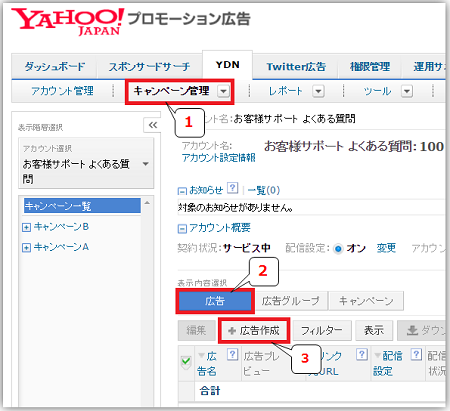Open キャンペーンB in the tree

pos(61,227)
